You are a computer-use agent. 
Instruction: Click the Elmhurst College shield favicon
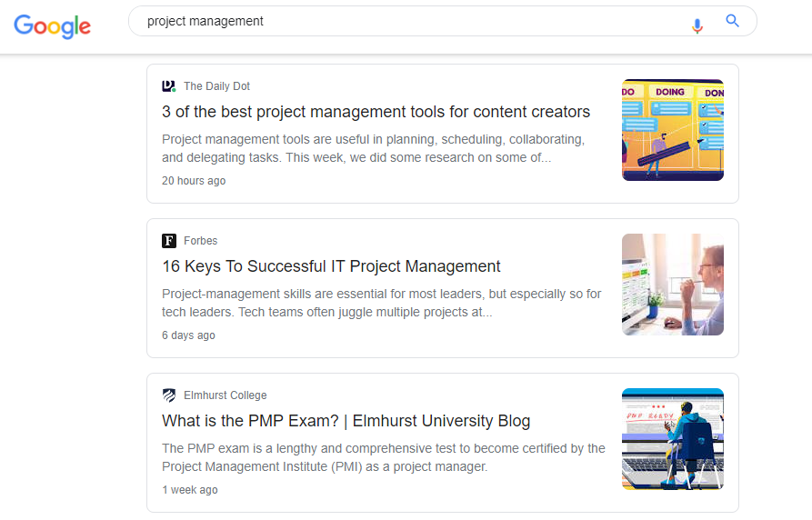tap(169, 395)
